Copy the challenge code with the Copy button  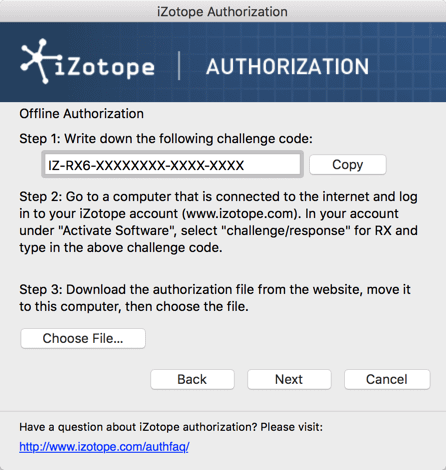click(x=348, y=165)
